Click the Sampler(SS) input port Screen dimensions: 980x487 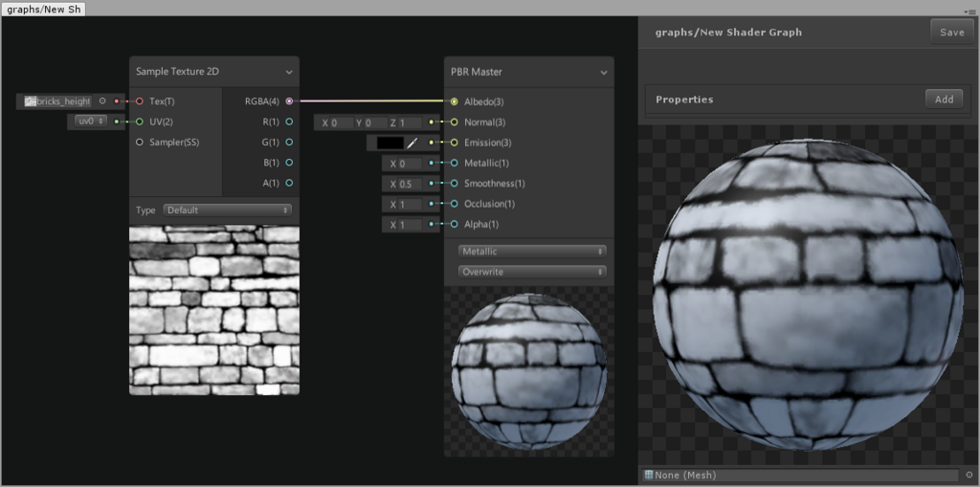[x=140, y=143]
